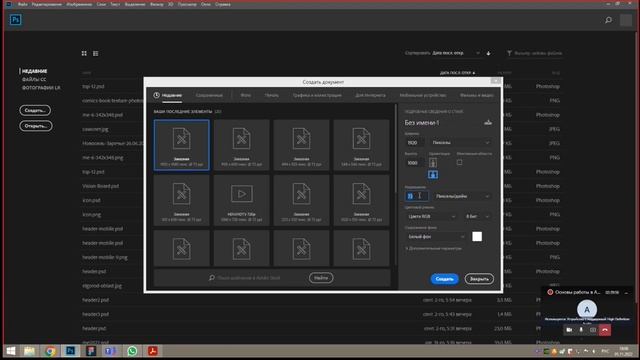The height and width of the screenshot is (360, 640).
Task: Open the Мобильные устройства tab
Action: click(x=423, y=95)
